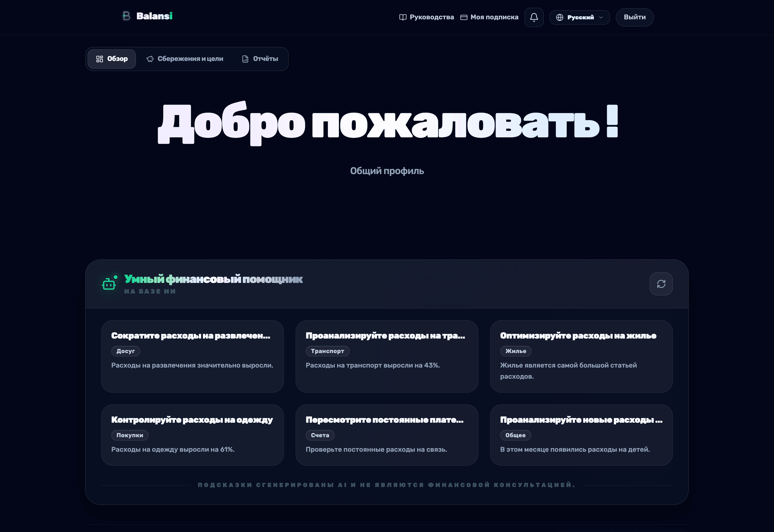The image size is (774, 532).
Task: Click text Проверьте постоянные расходы на связь
Action: [376, 449]
